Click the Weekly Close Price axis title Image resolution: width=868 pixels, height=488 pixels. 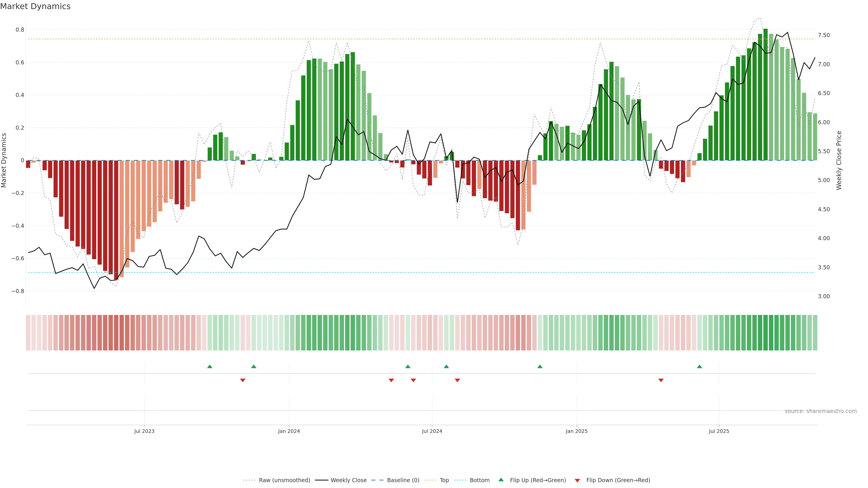tap(839, 160)
